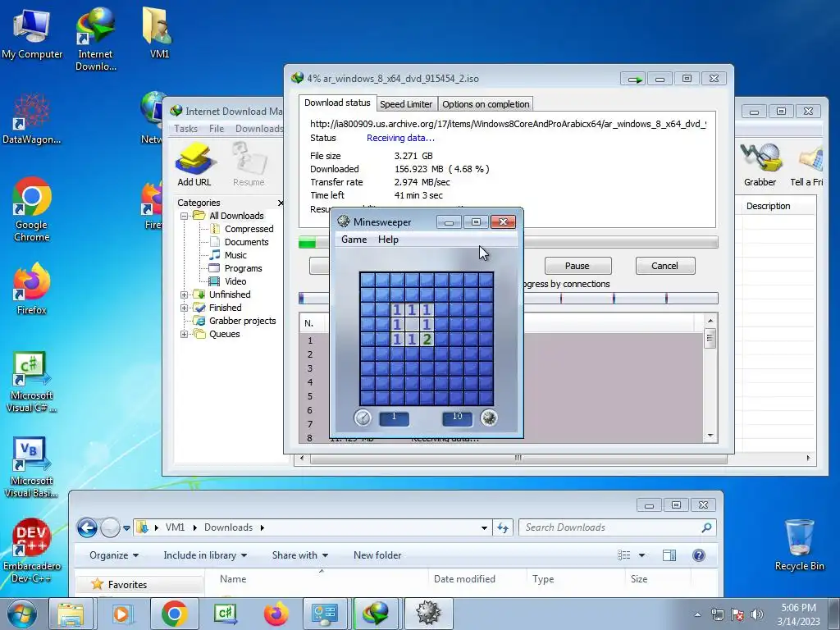This screenshot has height=630, width=840.
Task: Click Explorer Back navigation arrow
Action: 87,527
